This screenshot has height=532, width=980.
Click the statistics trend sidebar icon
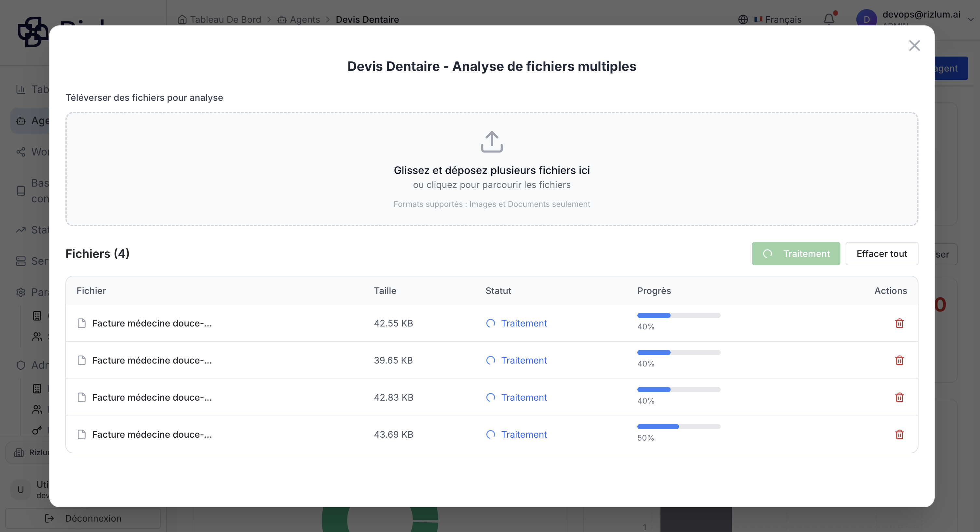20,230
